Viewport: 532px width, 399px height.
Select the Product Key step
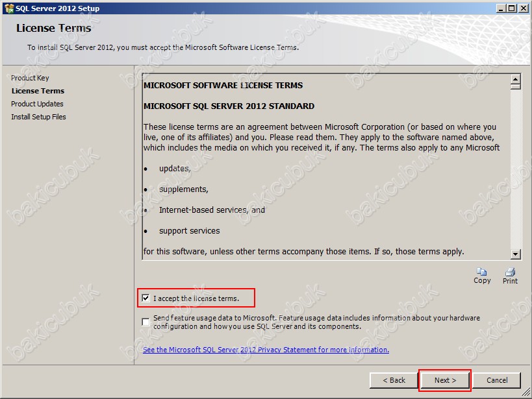pyautogui.click(x=30, y=78)
